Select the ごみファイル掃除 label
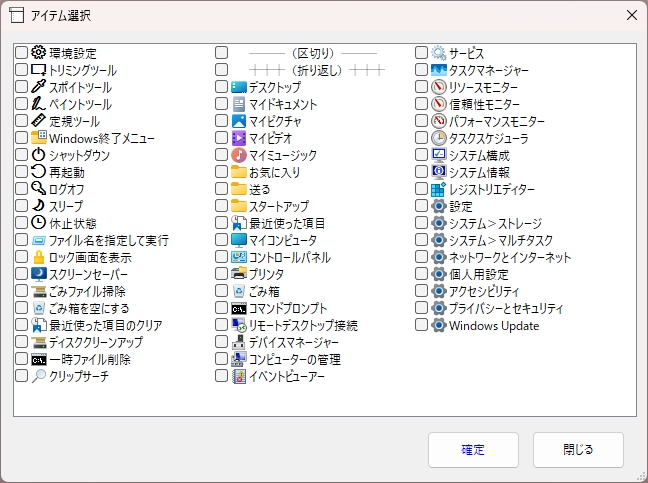Viewport: 648px width, 483px height. click(87, 291)
